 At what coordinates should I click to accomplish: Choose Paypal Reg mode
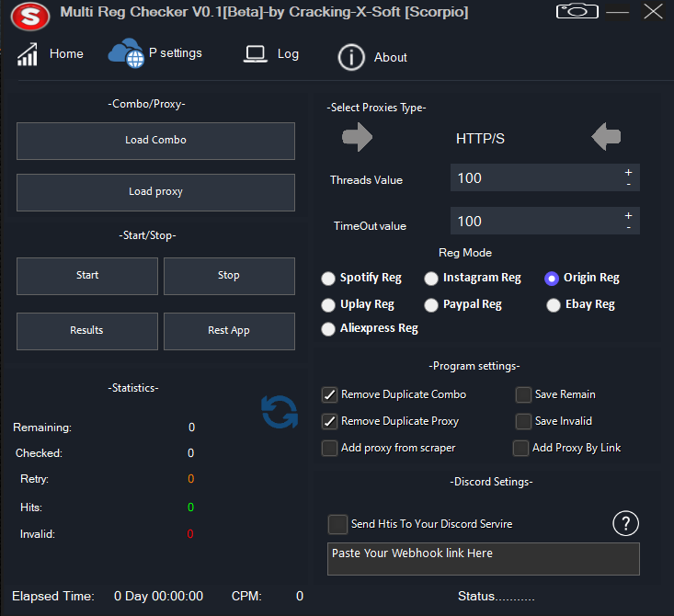click(431, 305)
